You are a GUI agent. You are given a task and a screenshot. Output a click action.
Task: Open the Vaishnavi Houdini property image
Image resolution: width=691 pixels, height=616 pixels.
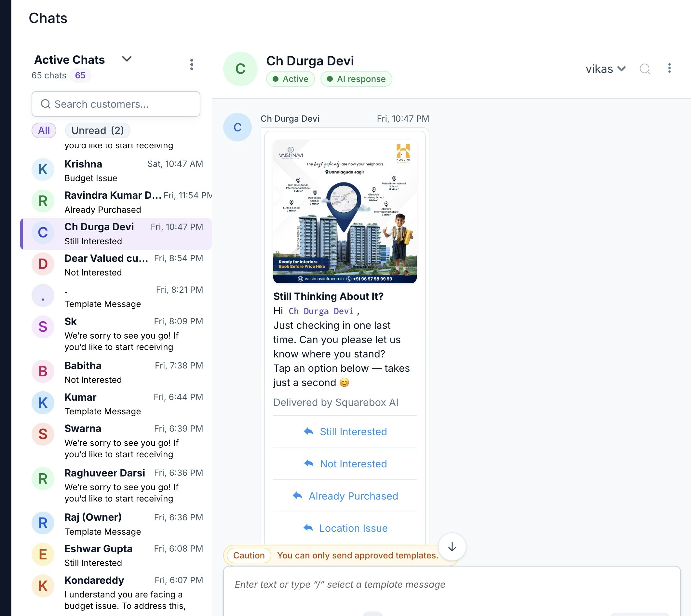345,211
